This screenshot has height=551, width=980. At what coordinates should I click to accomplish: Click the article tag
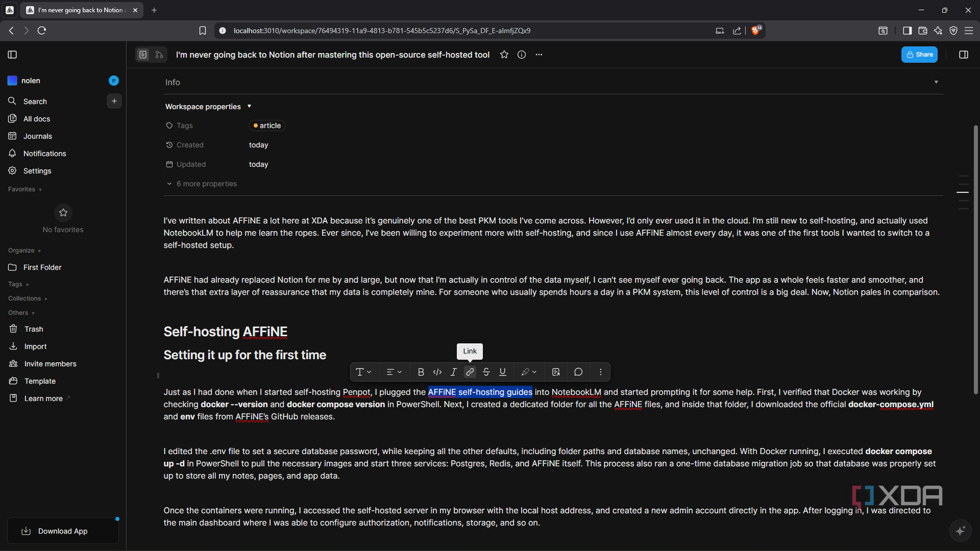click(267, 126)
